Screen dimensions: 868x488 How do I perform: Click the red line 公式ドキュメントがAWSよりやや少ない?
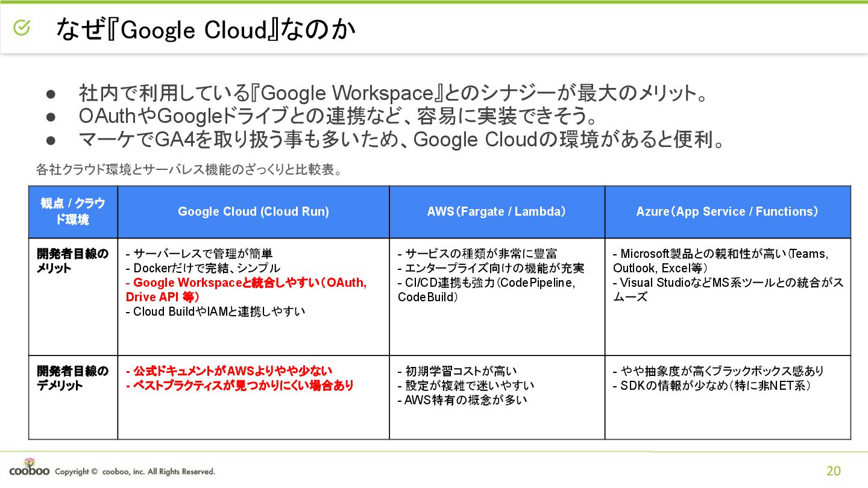tap(229, 371)
